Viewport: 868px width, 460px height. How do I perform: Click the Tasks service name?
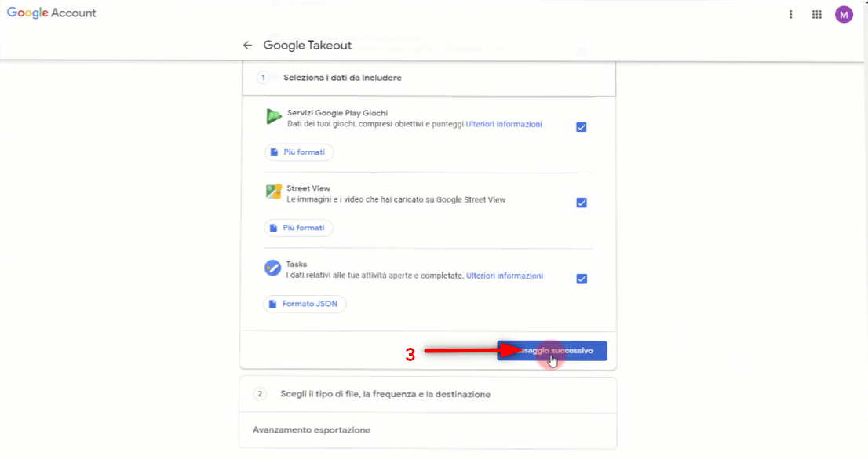(296, 264)
